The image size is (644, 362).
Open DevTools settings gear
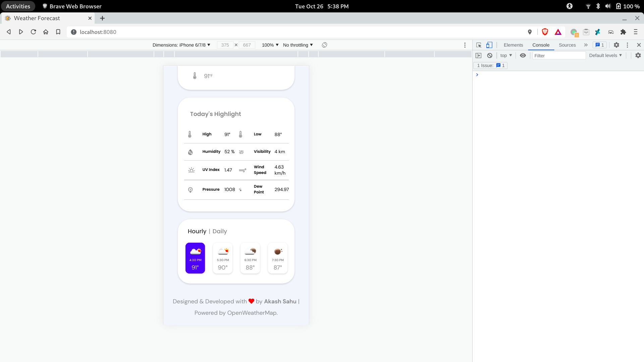pyautogui.click(x=616, y=45)
